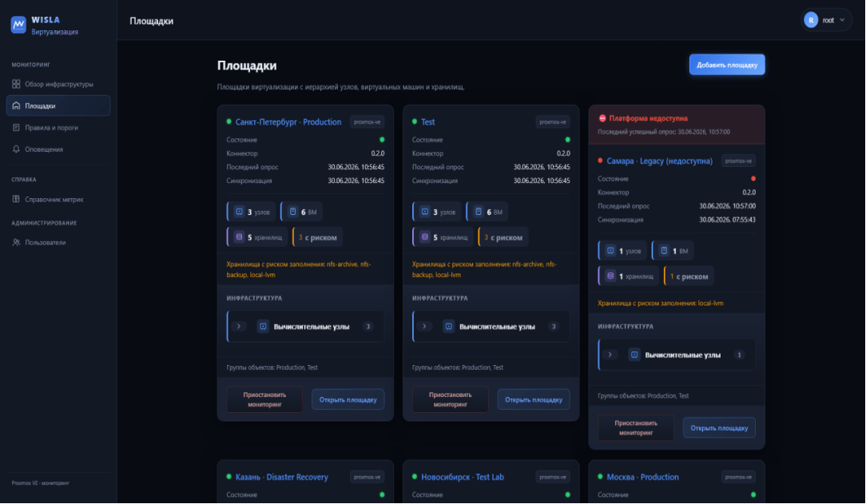
Task: Click the root user avatar
Action: [x=810, y=21]
